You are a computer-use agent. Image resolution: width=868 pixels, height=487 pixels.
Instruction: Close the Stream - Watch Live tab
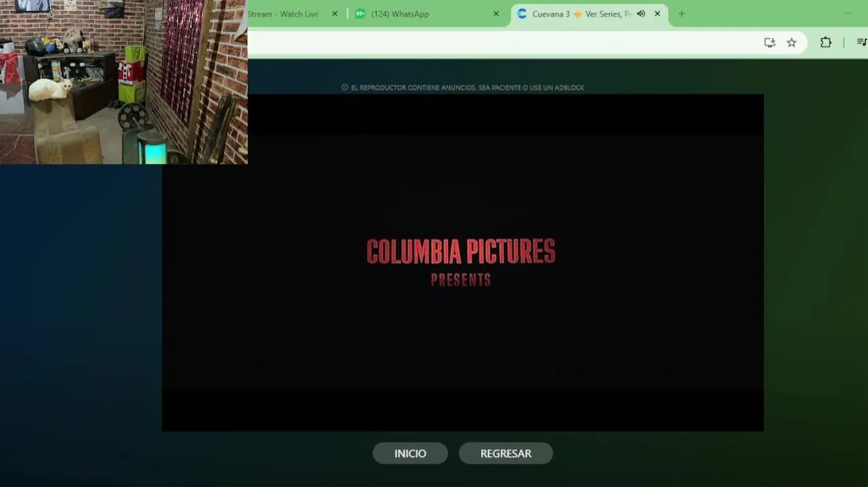click(334, 14)
